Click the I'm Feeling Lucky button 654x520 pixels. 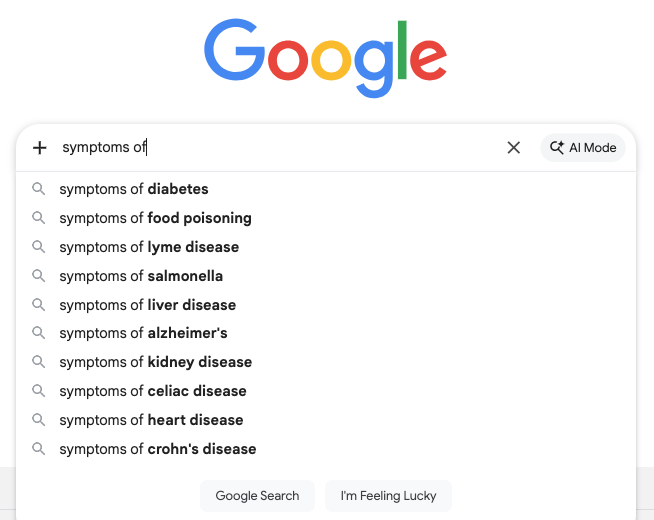click(388, 495)
